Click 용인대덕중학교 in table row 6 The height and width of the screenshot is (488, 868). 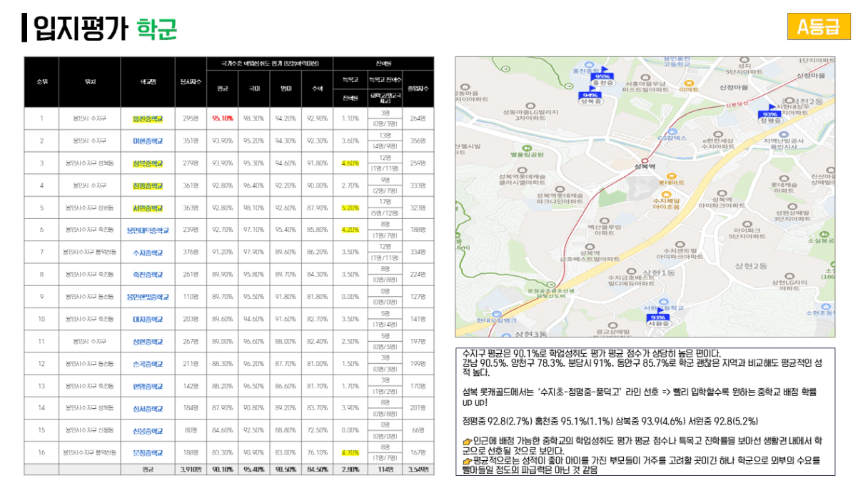coord(148,230)
